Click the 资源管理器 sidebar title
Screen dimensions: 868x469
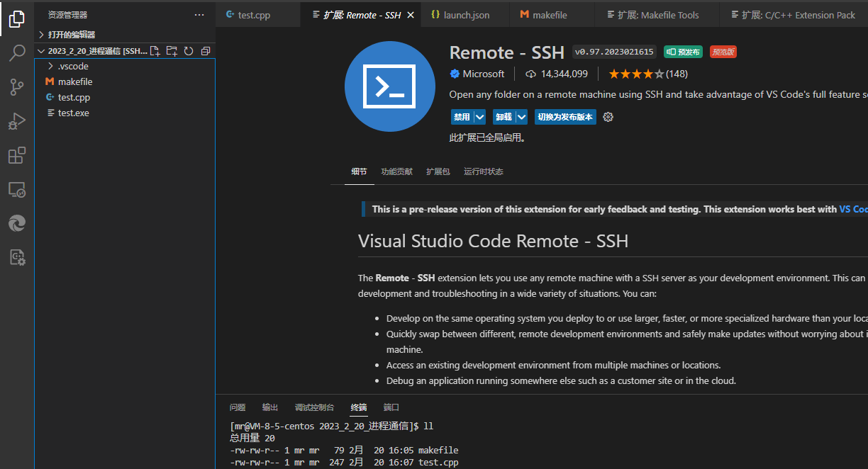(68, 15)
